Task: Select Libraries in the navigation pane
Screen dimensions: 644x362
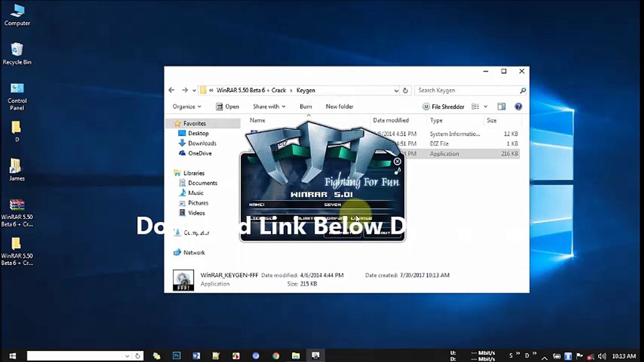Action: point(189,173)
